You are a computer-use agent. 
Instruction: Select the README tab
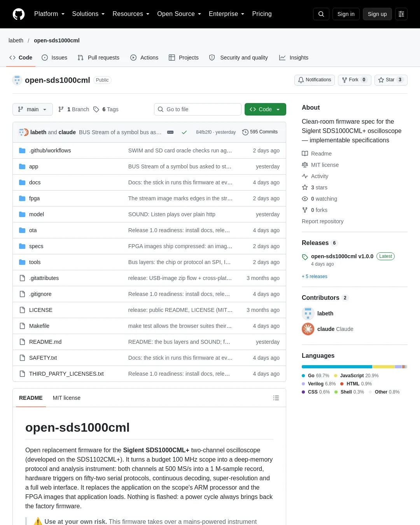click(x=31, y=398)
